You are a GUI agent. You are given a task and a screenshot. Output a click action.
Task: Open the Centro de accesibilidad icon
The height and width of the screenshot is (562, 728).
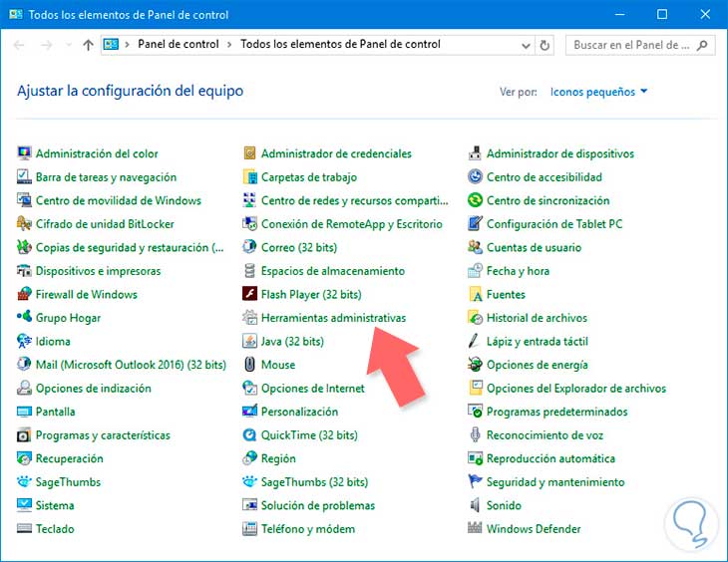pyautogui.click(x=475, y=176)
